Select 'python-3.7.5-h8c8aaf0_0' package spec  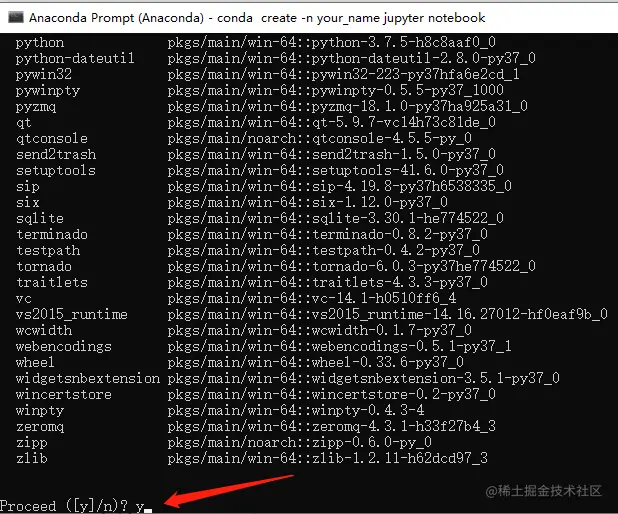coord(404,42)
